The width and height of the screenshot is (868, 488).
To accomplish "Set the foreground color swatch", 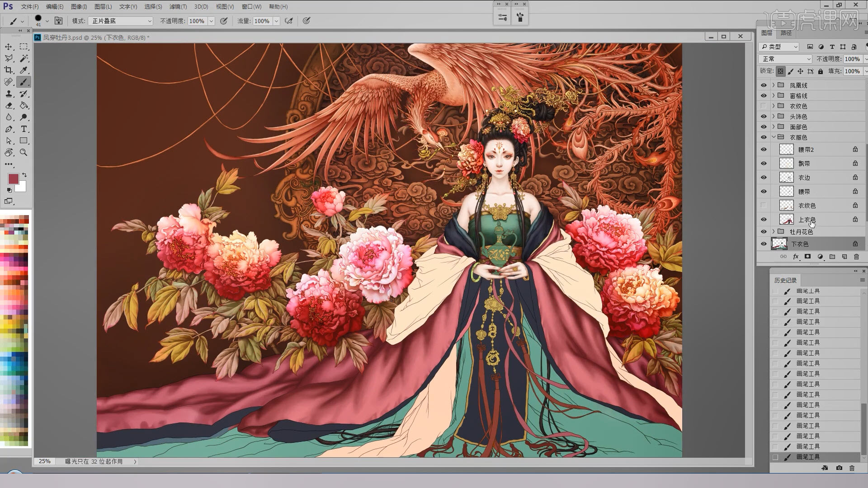I will point(13,179).
